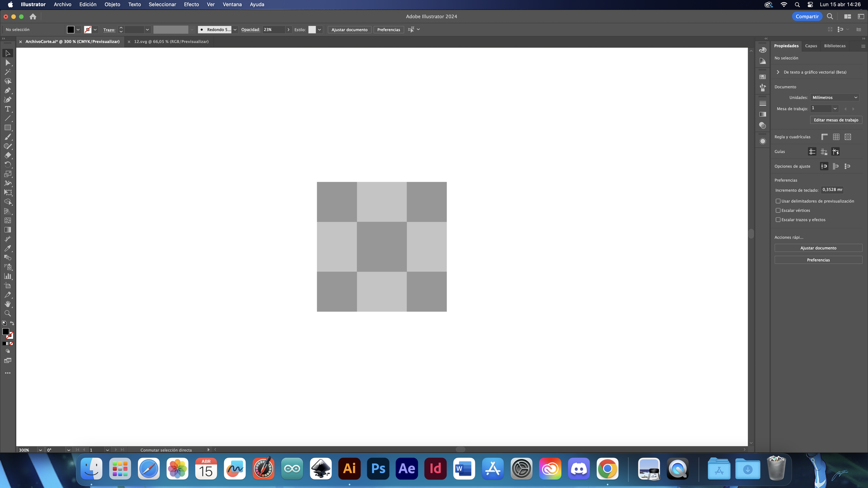Image resolution: width=868 pixels, height=488 pixels.
Task: Open the Ventana menu
Action: (x=232, y=5)
